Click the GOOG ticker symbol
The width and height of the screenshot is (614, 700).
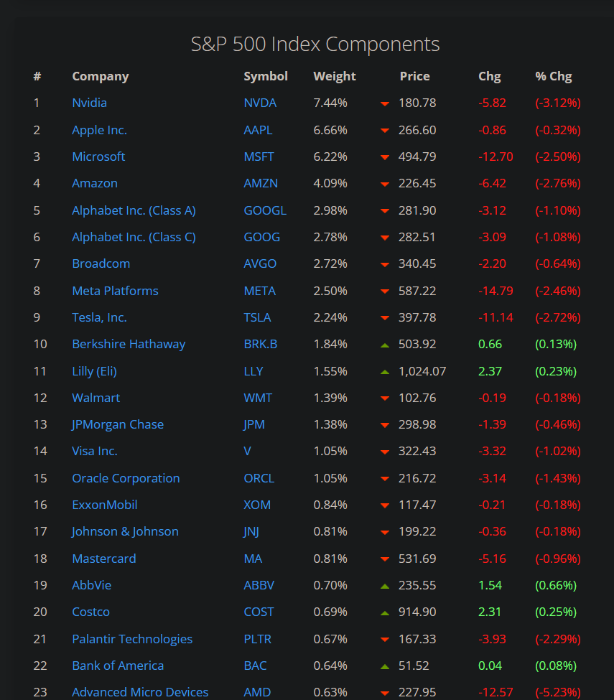(261, 237)
